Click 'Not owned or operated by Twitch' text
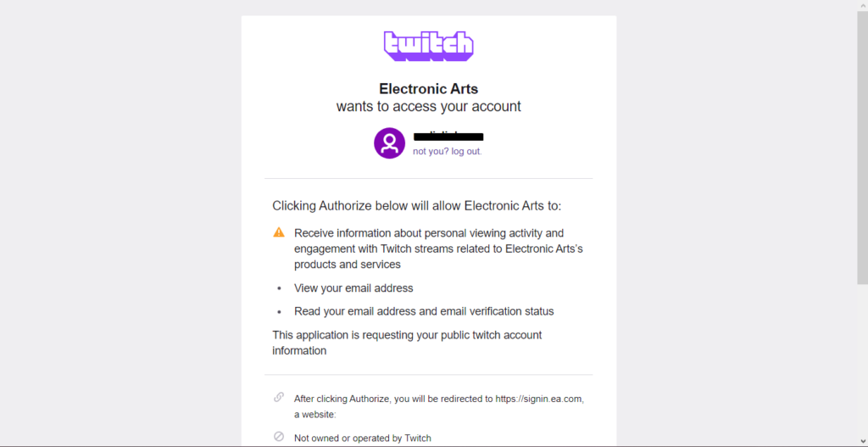Viewport: 868px width, 447px height. click(363, 438)
